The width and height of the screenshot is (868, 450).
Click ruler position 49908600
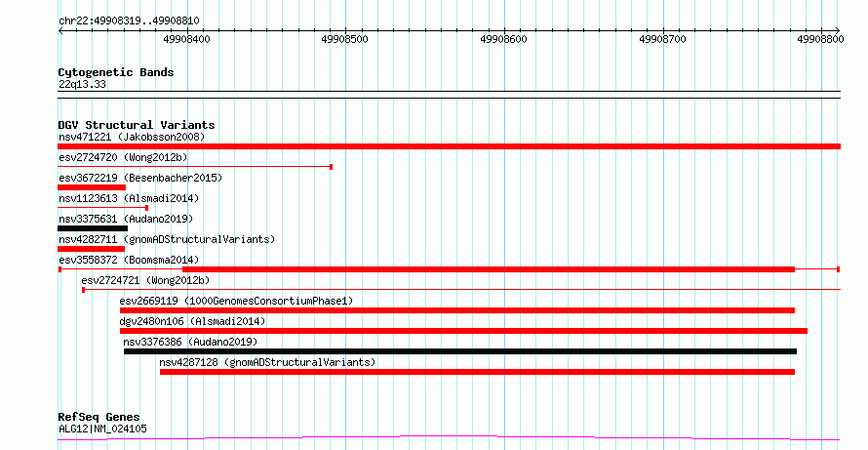[x=504, y=39]
